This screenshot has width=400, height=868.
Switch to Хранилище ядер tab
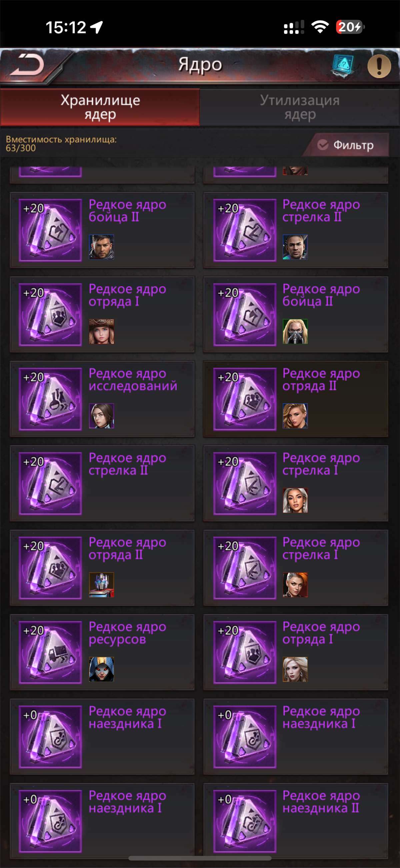pyautogui.click(x=100, y=107)
